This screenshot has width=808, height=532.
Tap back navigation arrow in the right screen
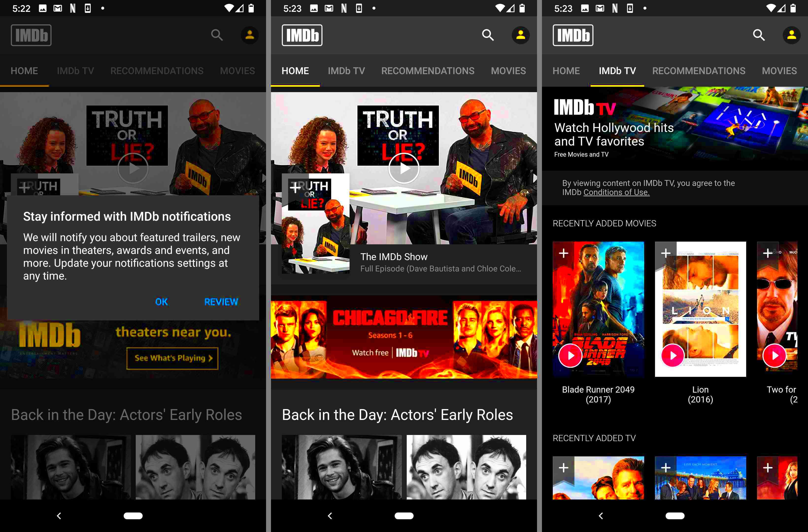(601, 516)
